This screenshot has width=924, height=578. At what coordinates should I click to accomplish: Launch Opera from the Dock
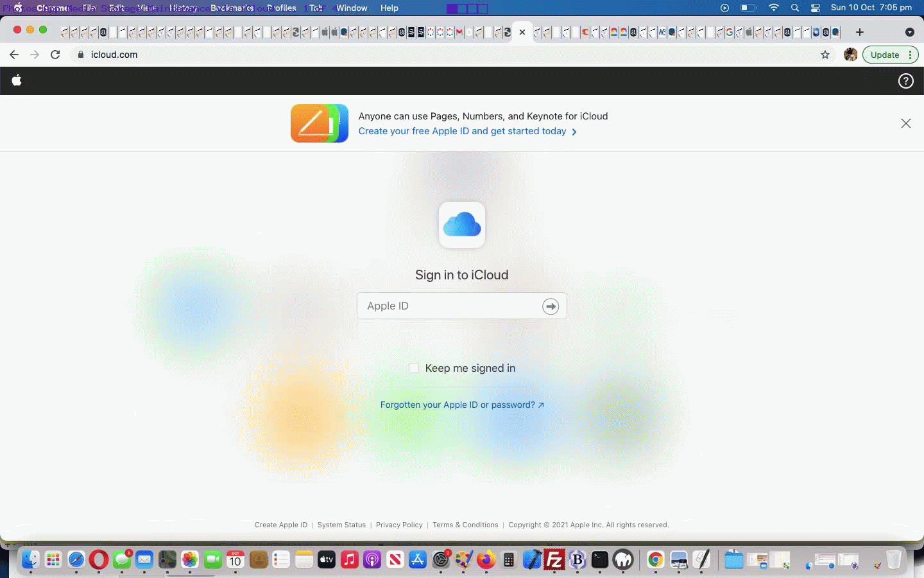99,560
